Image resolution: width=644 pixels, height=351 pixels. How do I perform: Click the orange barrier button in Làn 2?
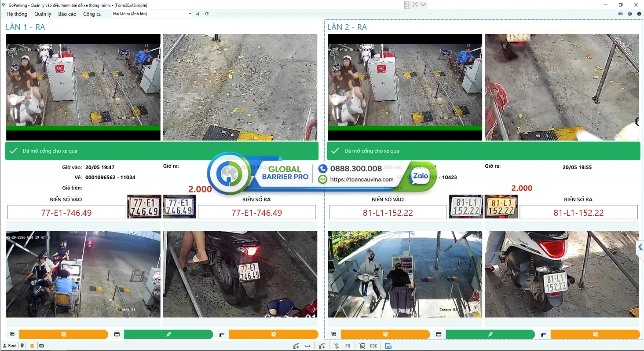pyautogui.click(x=595, y=334)
